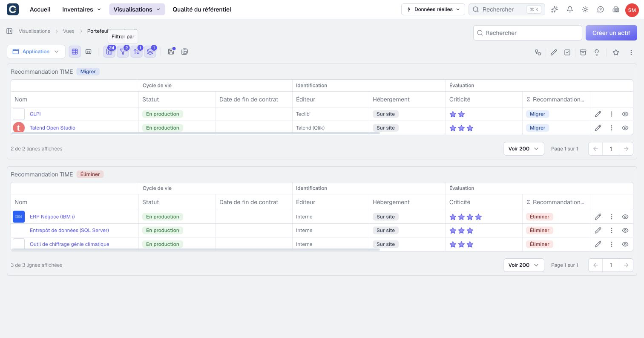Toggle the light/dark theme sun icon
Image resolution: width=644 pixels, height=338 pixels.
585,9
